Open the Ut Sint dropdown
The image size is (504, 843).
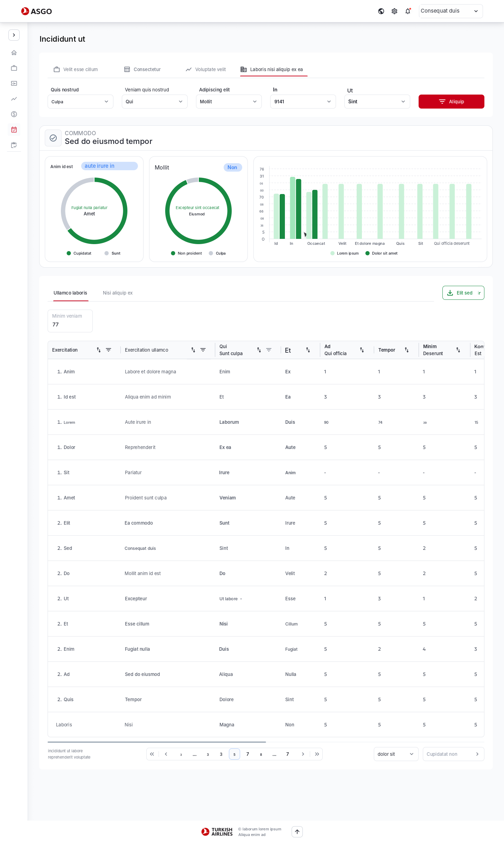377,102
